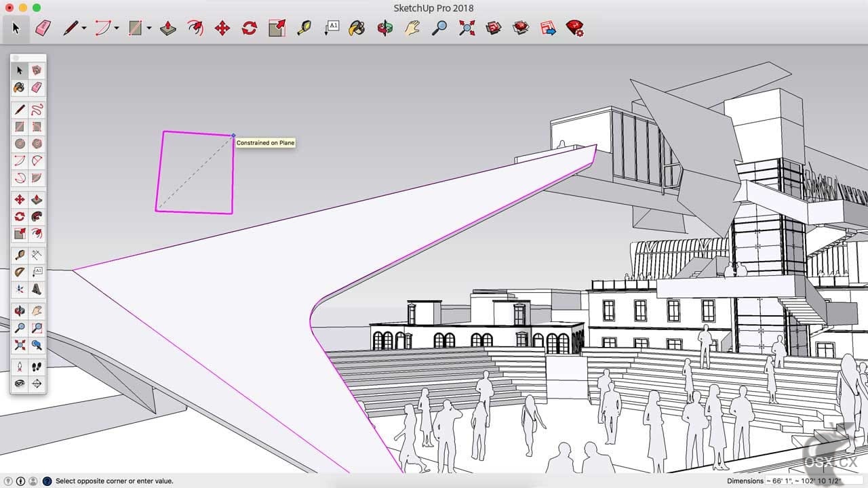Expand the dropdown arrow next to the Arc tool

click(117, 28)
